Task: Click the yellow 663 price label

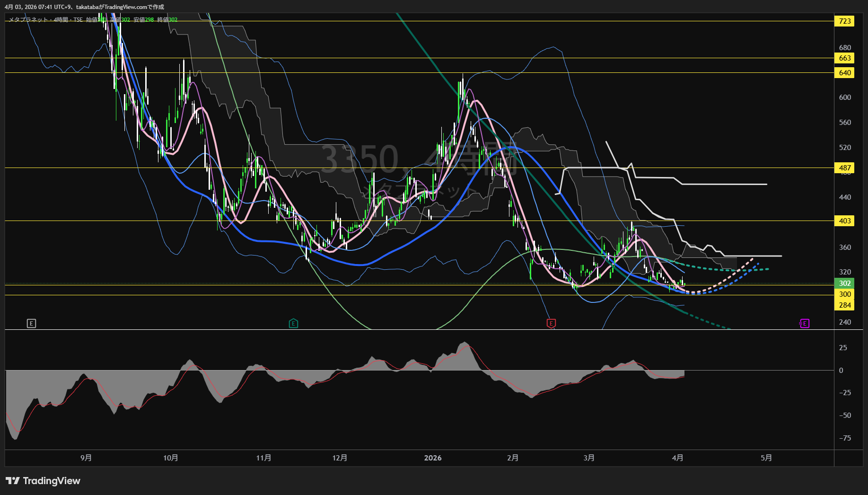Action: coord(845,58)
